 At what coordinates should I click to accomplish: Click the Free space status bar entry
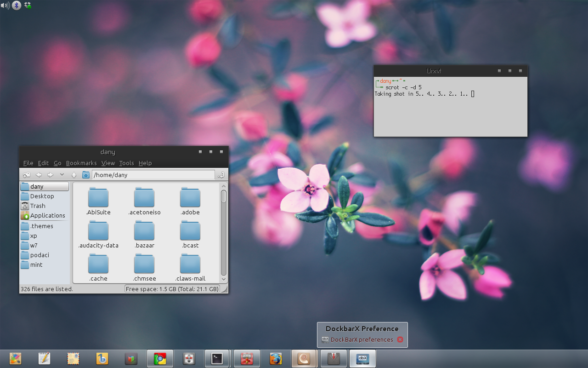(172, 289)
